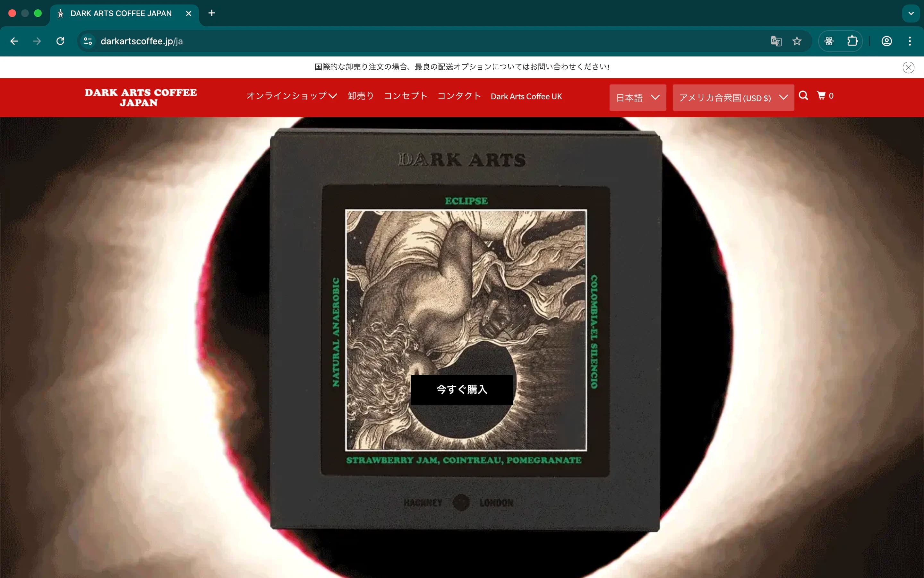The width and height of the screenshot is (924, 578).
Task: Bookmark this page with the star icon
Action: tap(797, 41)
